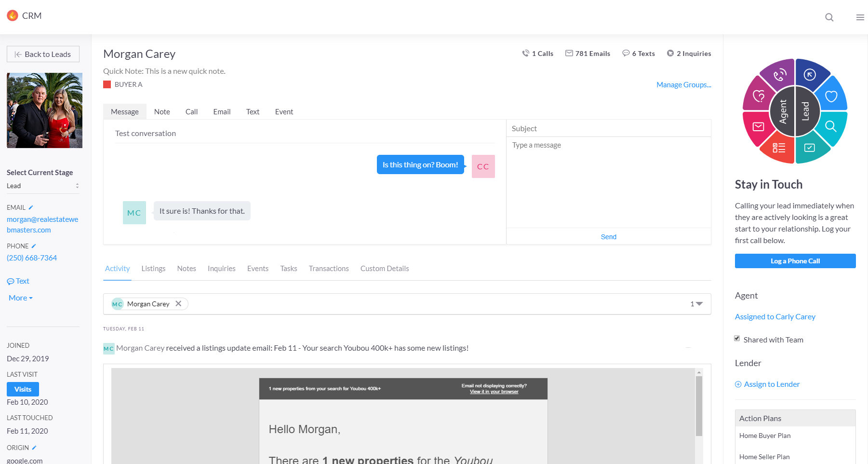Click the red BUYER A group square
This screenshot has width=868, height=464.
tap(107, 84)
